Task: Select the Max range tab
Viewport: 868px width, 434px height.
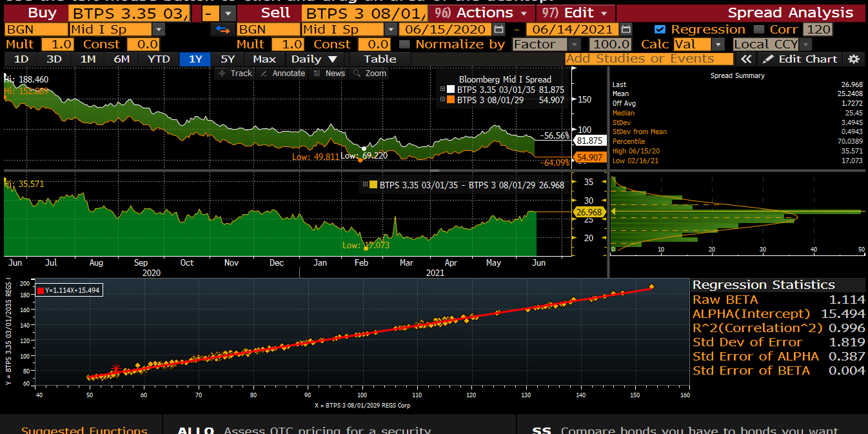Action: [264, 59]
